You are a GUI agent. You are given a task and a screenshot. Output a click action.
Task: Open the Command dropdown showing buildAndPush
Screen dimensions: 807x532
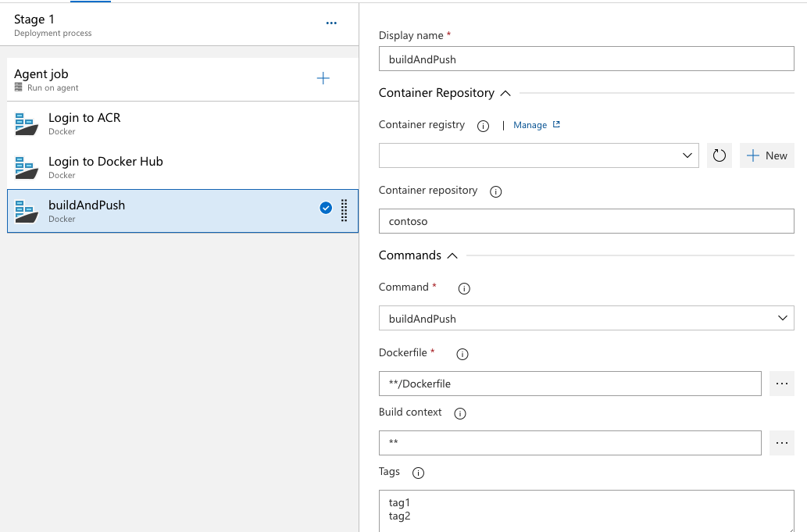click(x=586, y=318)
